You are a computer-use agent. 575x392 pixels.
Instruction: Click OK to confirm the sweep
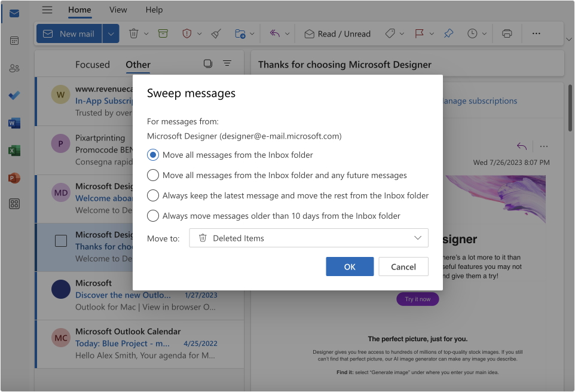tap(350, 267)
